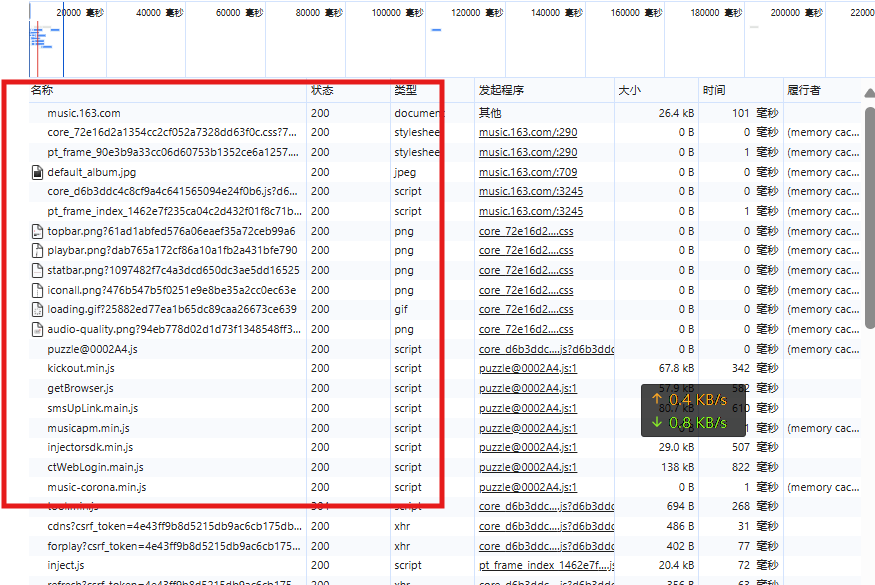Click the file icon beside audio-quality.png

[37, 329]
